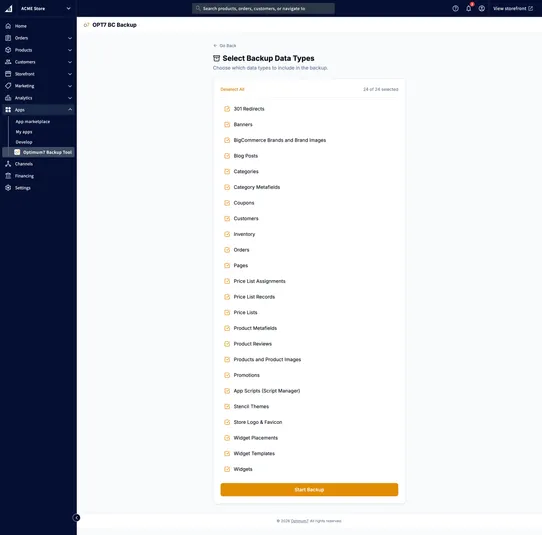
Task: Toggle the Inventory checkbox
Action: [227, 234]
